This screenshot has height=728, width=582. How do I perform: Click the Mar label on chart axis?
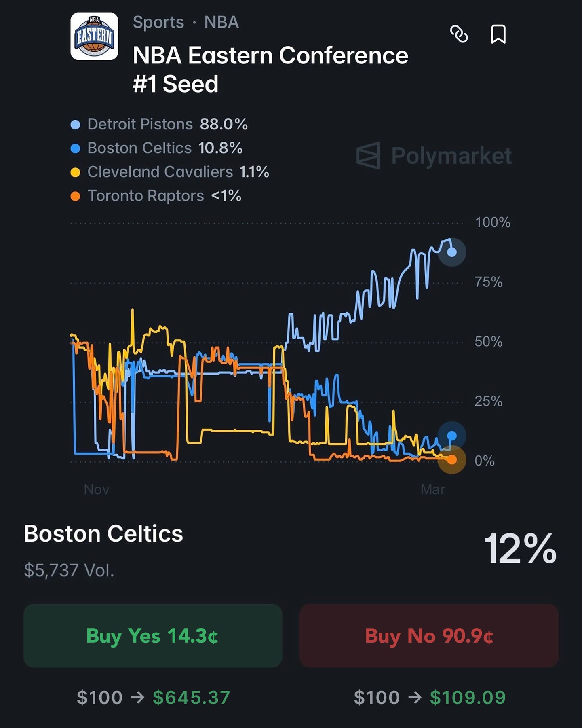click(432, 489)
